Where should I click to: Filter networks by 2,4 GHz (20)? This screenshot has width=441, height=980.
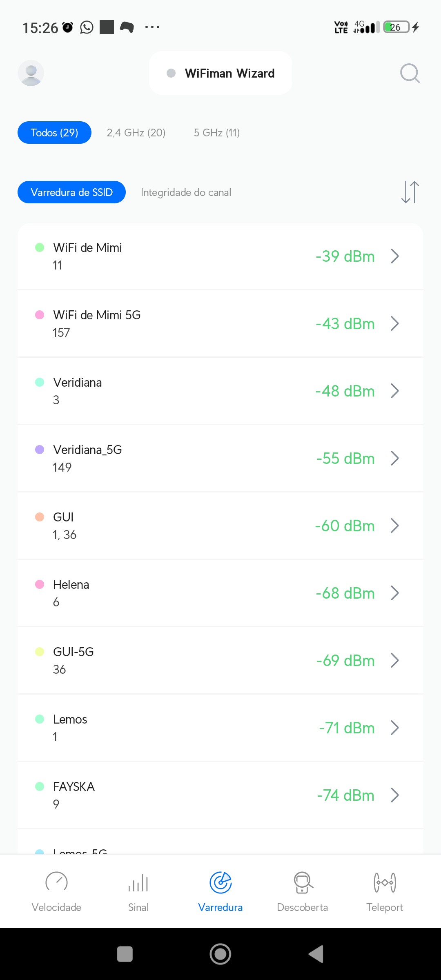click(136, 133)
